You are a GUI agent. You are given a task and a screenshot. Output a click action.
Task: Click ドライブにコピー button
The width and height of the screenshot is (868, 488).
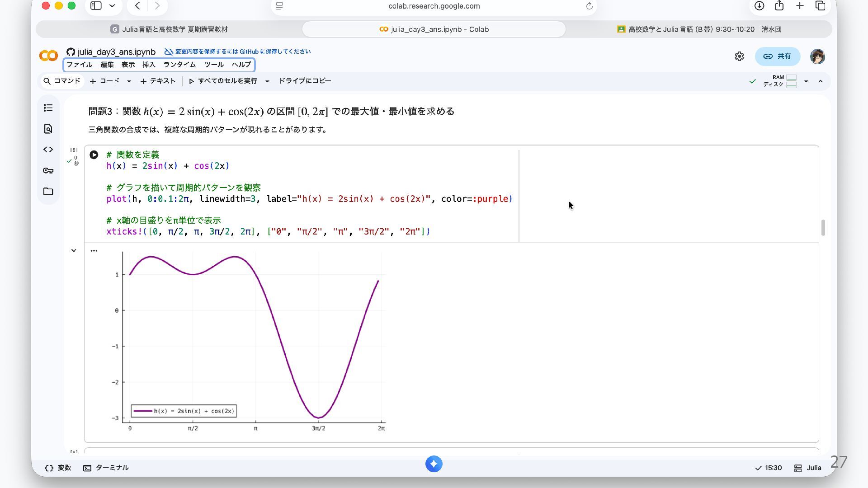coord(305,81)
